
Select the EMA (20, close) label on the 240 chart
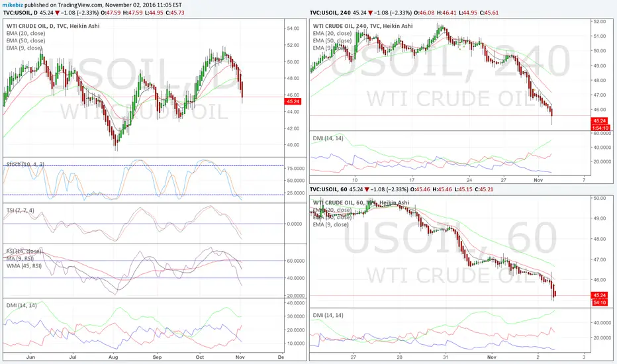coord(332,34)
